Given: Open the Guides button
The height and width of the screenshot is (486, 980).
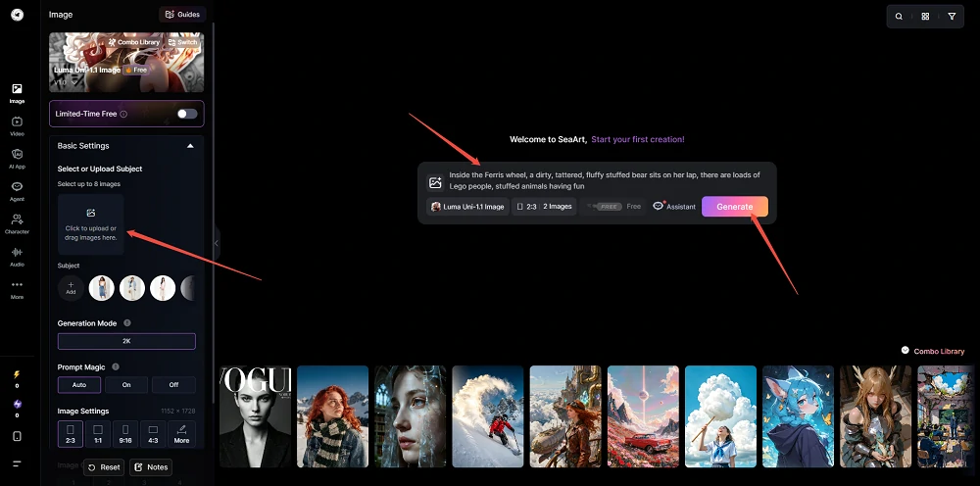Looking at the screenshot, I should coord(182,15).
